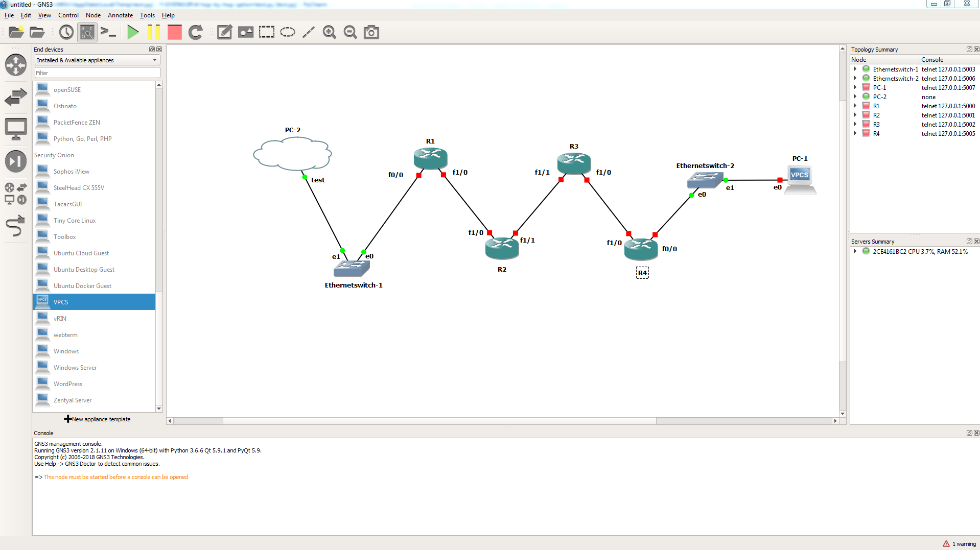This screenshot has height=550, width=980.
Task: Expand R3 node in Topology Summary
Action: pyautogui.click(x=855, y=124)
